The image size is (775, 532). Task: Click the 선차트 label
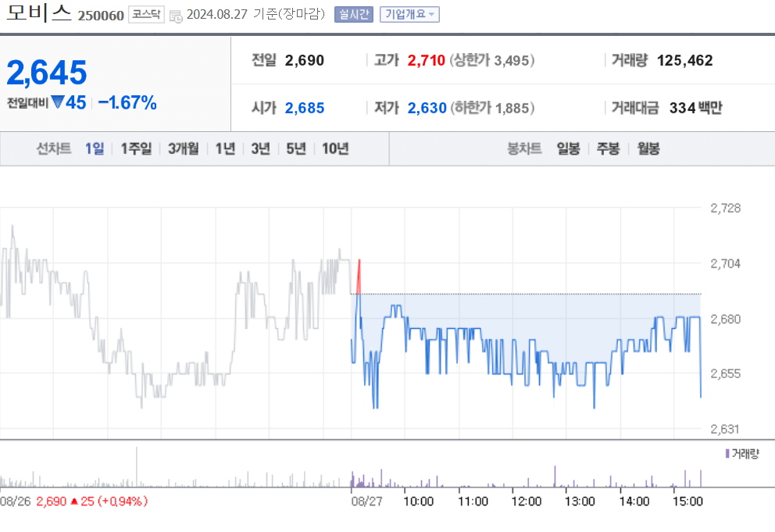point(54,148)
